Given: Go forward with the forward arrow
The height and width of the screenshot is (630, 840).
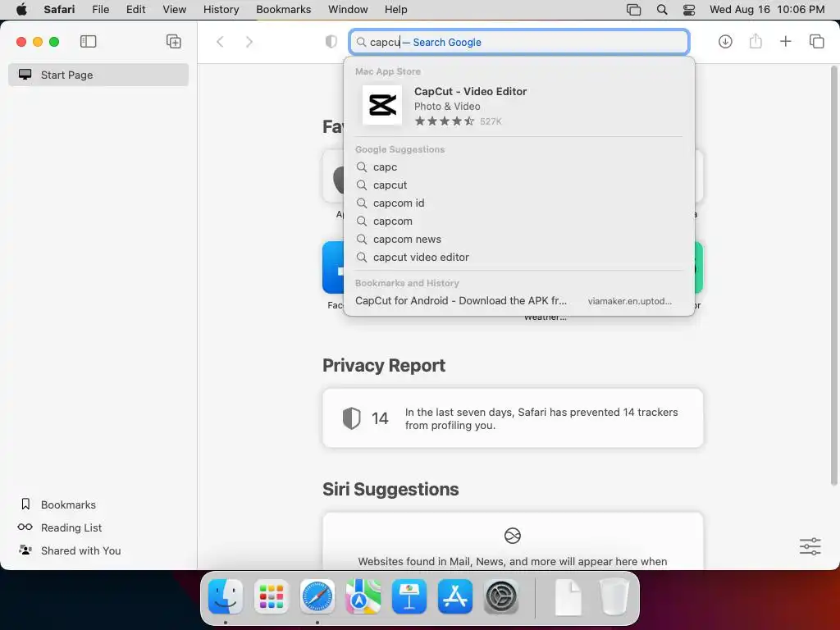Looking at the screenshot, I should point(249,42).
